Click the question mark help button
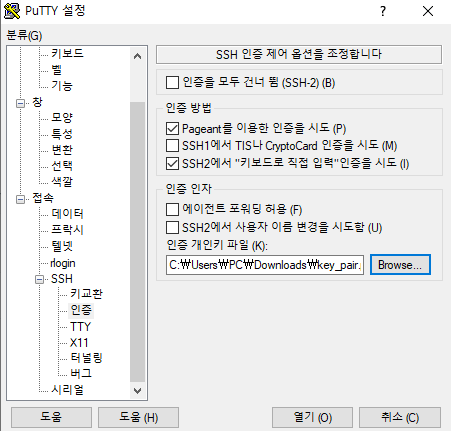 pos(383,11)
